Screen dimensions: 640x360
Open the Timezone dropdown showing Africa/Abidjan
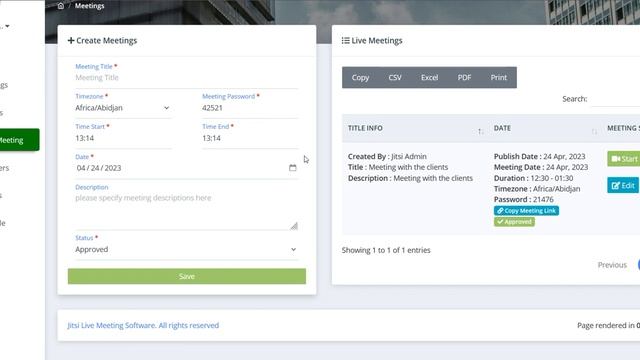coord(122,108)
